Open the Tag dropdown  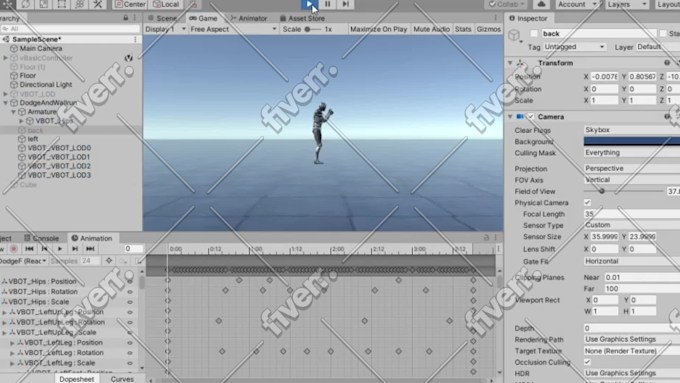click(574, 46)
